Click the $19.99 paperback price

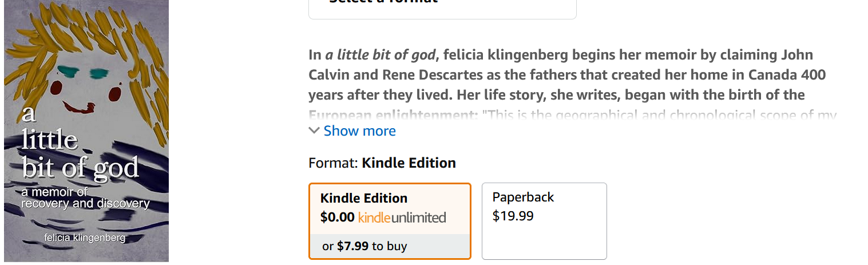coord(513,216)
